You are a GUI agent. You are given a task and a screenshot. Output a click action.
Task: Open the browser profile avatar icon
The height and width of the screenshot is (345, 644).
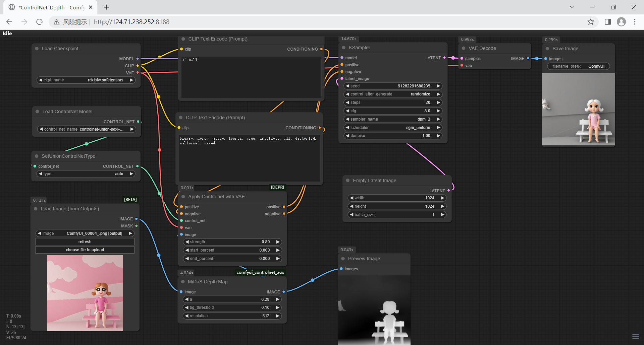point(621,22)
